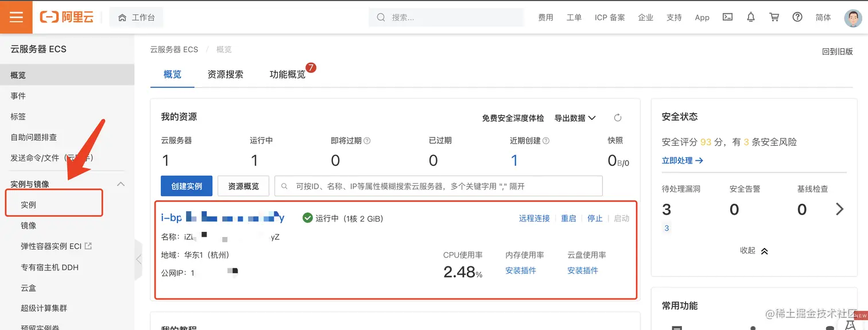Click 回到旧版 link

(x=838, y=52)
